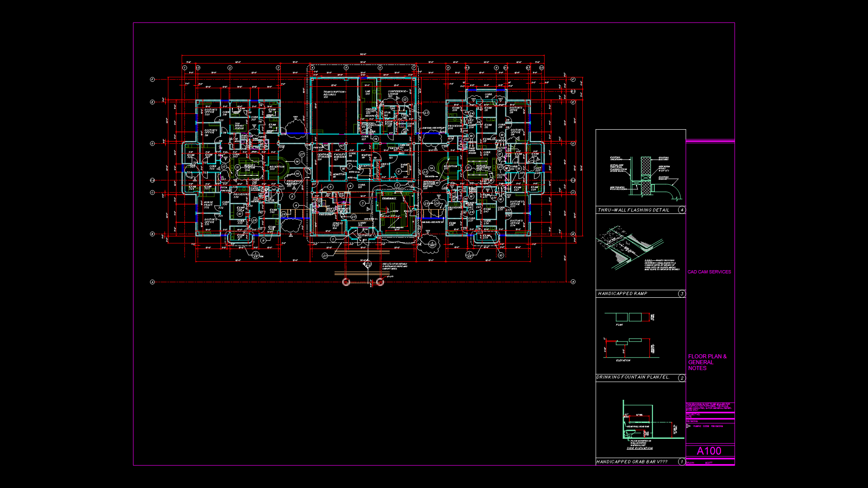Screen dimensions: 868x488
Task: Click callout bubble 14 below Corridor 125
Action: (376, 139)
